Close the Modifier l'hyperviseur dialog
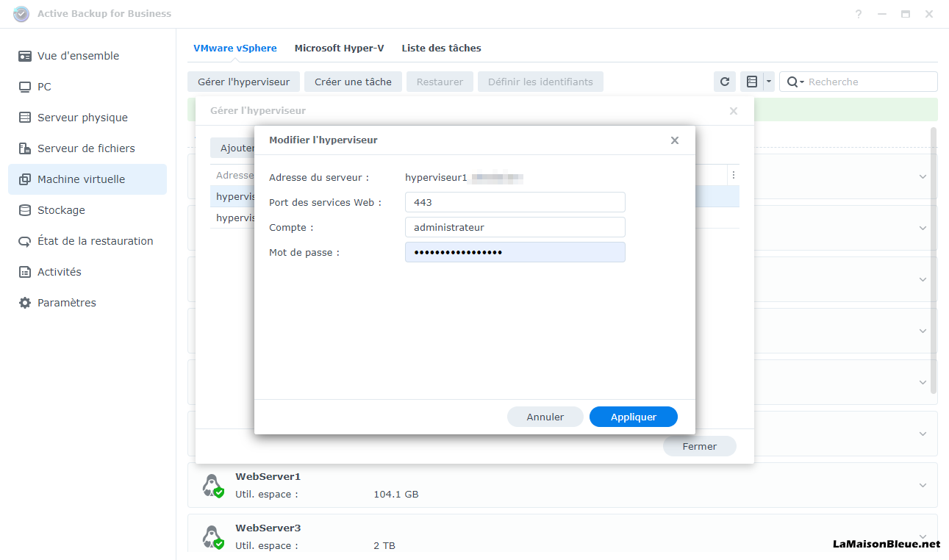The height and width of the screenshot is (560, 949). click(675, 140)
